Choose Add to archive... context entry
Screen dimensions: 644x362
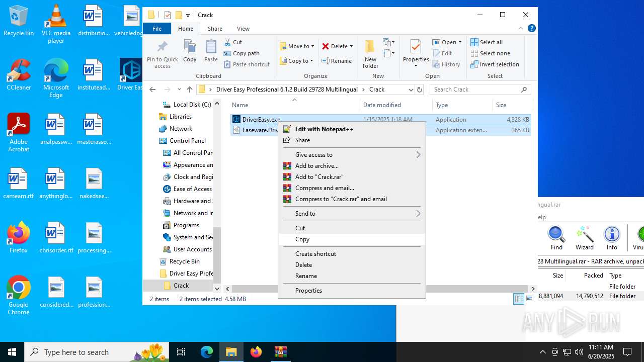tap(352, 166)
